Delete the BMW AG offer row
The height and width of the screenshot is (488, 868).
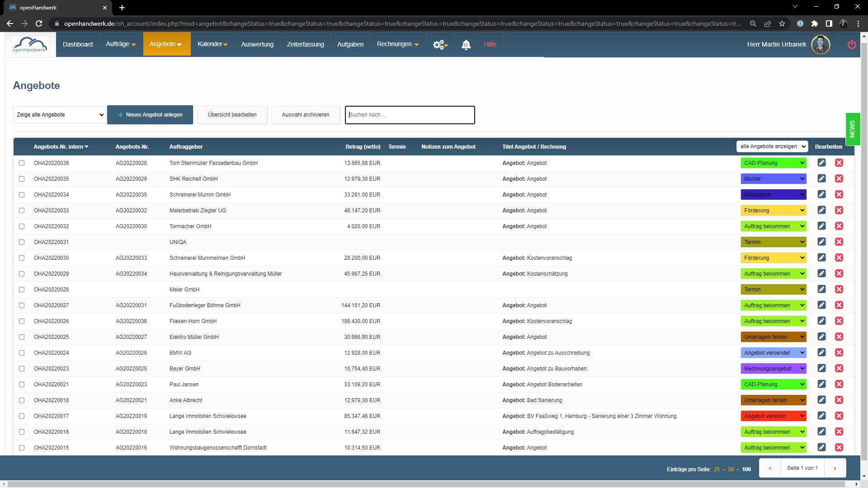[x=839, y=352]
